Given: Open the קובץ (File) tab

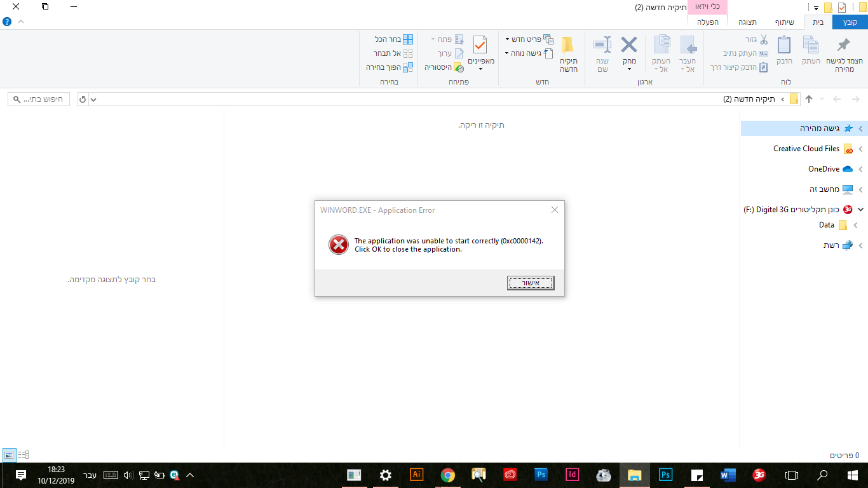Looking at the screenshot, I should [x=850, y=22].
